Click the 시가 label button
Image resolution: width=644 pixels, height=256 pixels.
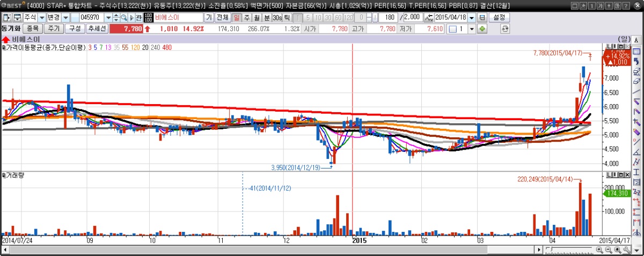[x=310, y=28]
